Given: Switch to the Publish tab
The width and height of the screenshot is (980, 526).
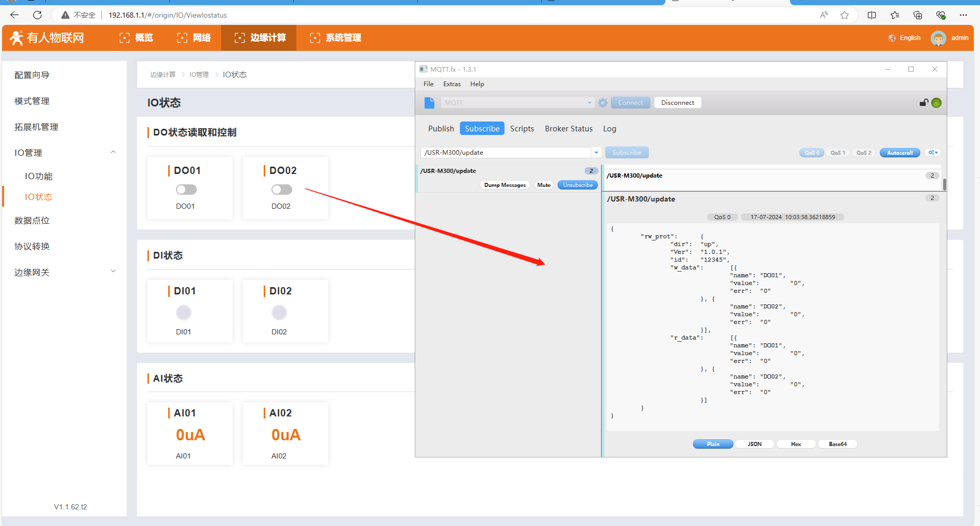Looking at the screenshot, I should coord(441,129).
